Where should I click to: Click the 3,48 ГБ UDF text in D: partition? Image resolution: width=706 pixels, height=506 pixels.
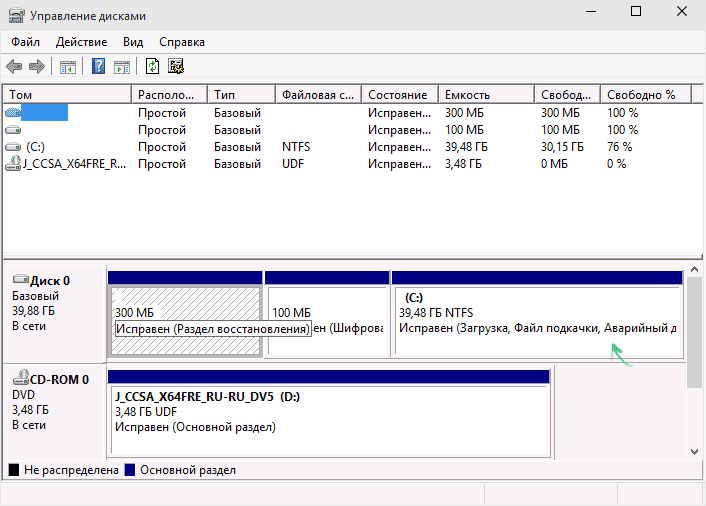tap(146, 412)
